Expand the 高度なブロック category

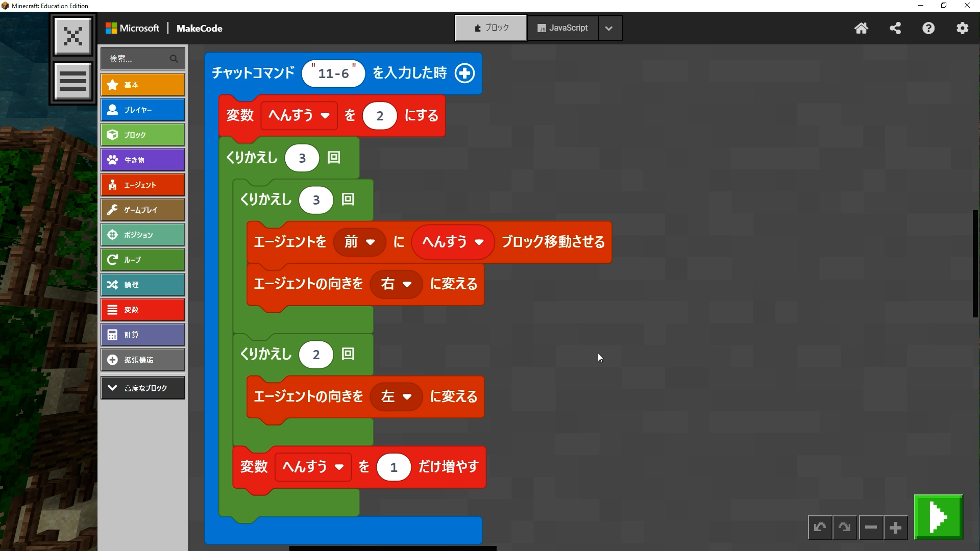tap(143, 388)
